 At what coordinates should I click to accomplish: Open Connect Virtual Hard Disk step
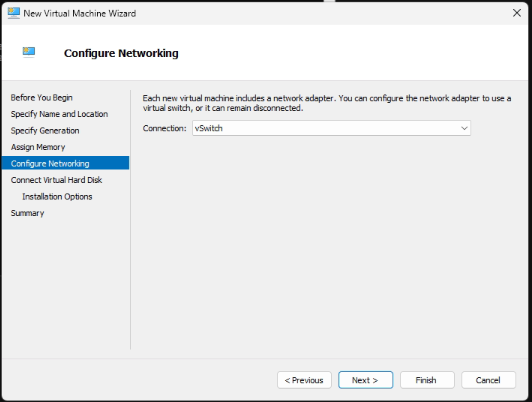coord(56,180)
